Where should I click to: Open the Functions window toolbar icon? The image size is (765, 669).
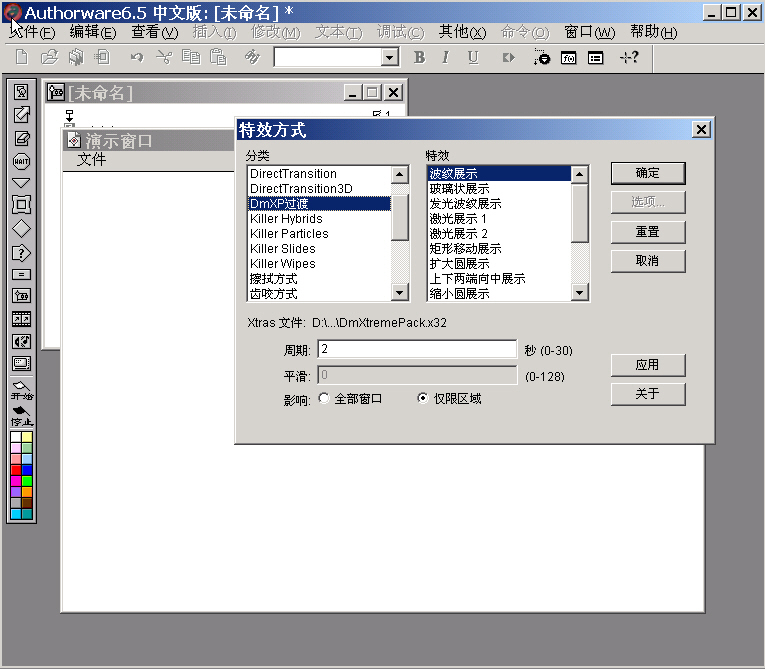pyautogui.click(x=568, y=58)
